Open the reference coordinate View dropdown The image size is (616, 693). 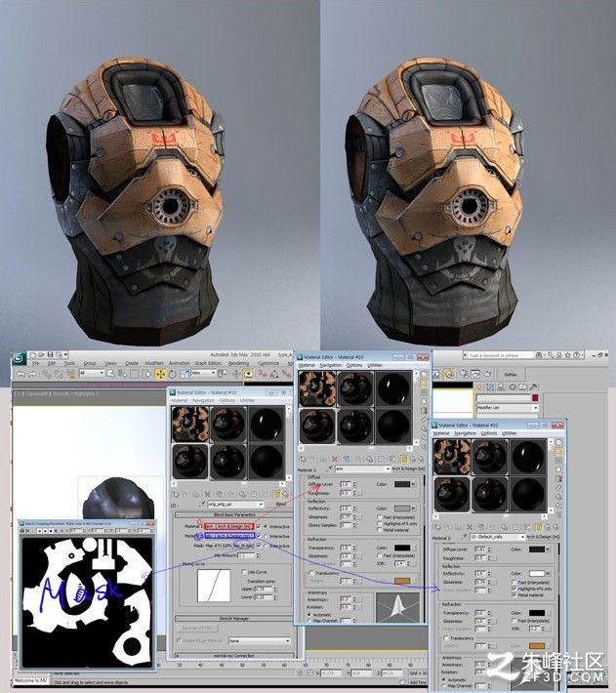point(203,373)
